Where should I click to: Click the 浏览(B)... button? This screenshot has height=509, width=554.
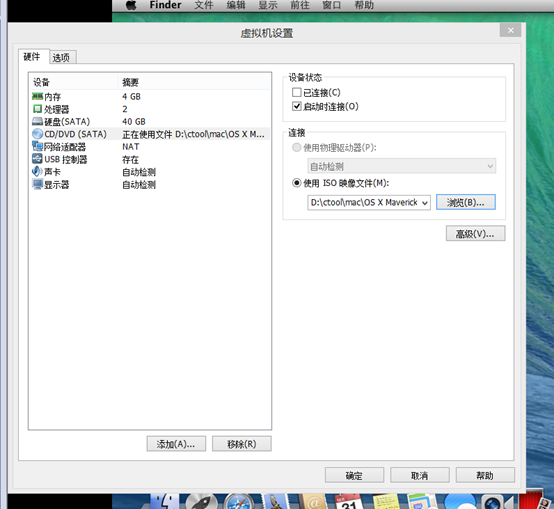[x=466, y=202]
